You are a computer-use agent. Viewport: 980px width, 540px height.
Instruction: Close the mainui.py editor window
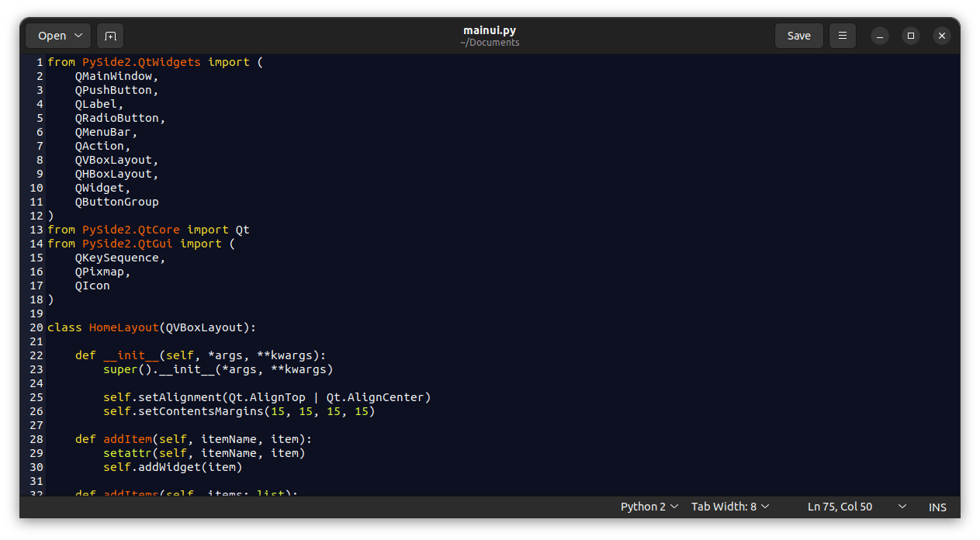[x=941, y=36]
